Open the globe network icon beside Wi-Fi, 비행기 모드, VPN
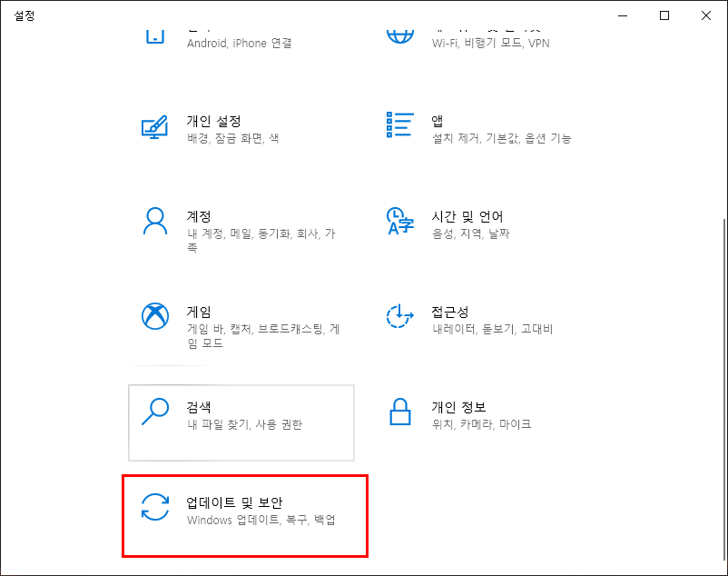 coord(399,36)
